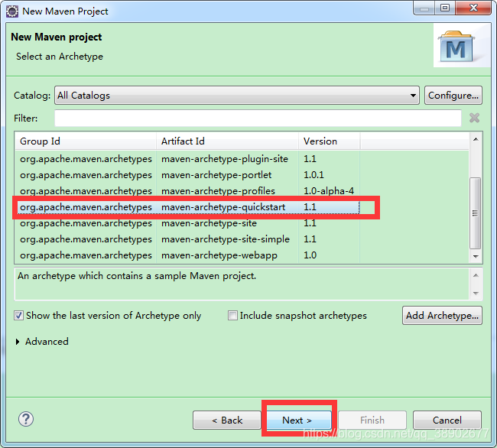This screenshot has width=497, height=448.
Task: Select the maven-archetype-portlet row
Action: pos(187,175)
